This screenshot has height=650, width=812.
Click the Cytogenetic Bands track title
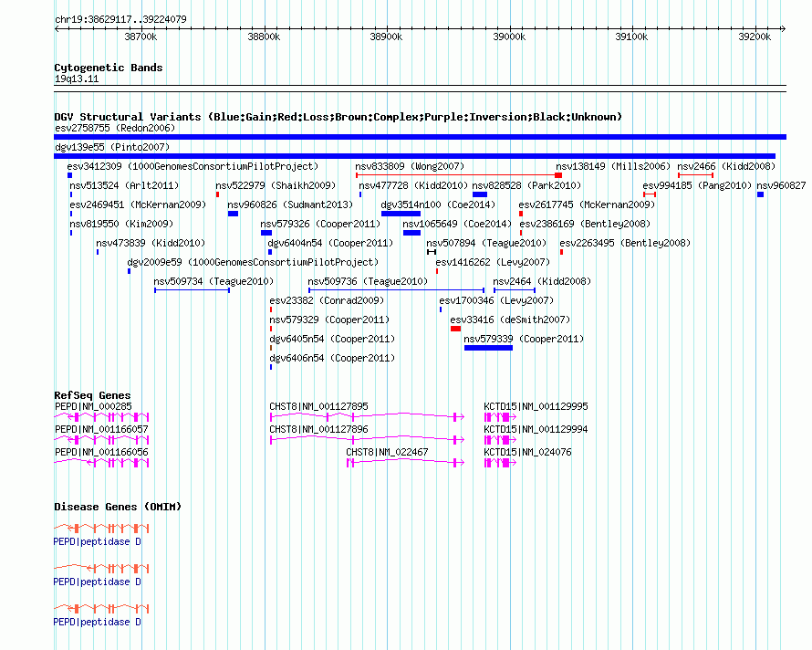109,68
